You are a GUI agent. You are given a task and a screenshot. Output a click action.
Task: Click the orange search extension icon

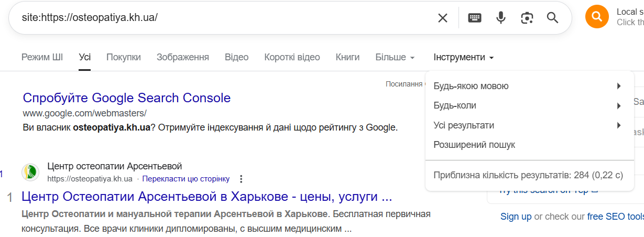click(x=596, y=17)
